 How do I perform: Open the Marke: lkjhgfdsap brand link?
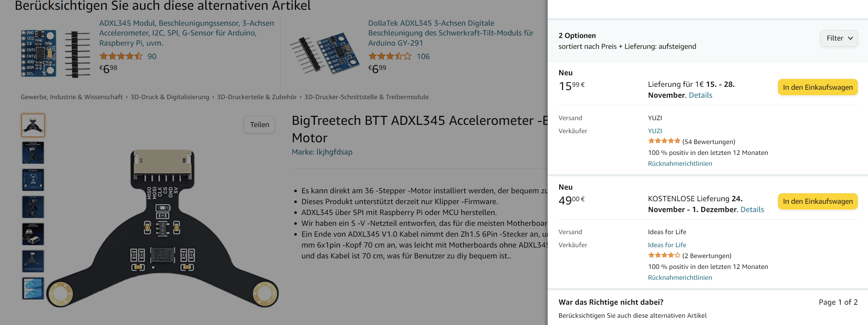pos(322,152)
